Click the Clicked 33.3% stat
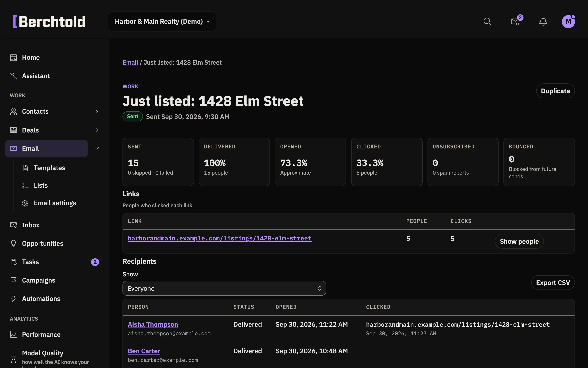 386,162
